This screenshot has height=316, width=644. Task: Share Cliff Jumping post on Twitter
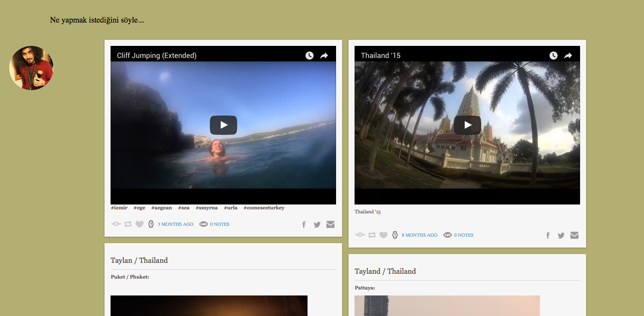pos(317,225)
